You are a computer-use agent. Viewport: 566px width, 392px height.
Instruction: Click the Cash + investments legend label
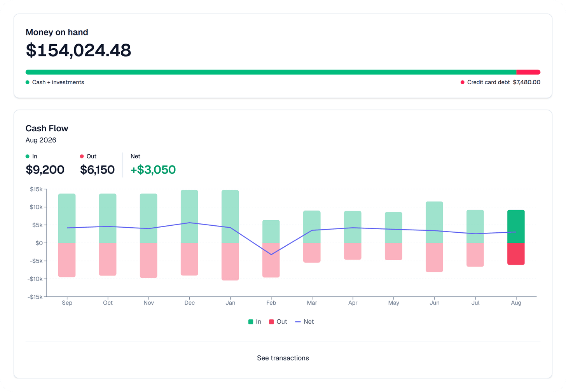click(58, 82)
